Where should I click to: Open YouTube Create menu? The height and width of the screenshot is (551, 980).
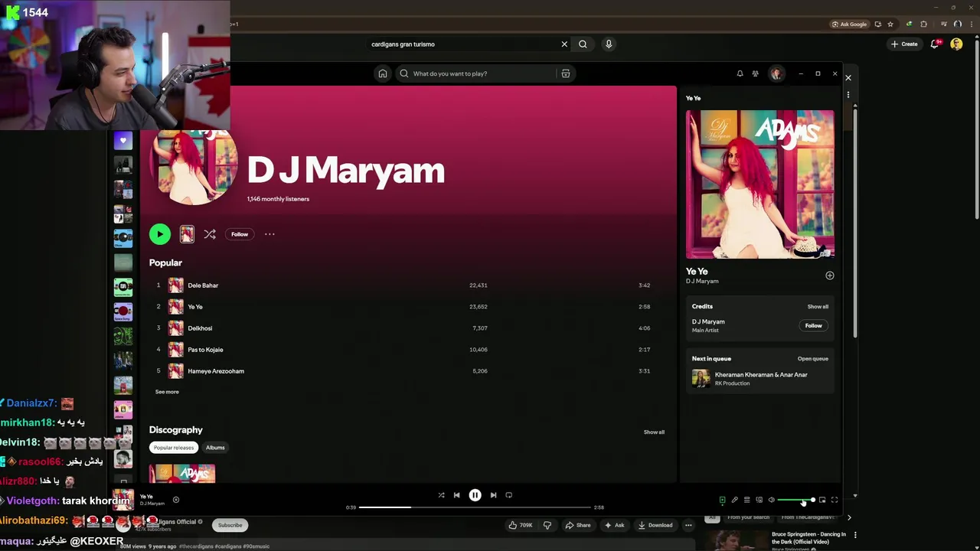[x=904, y=44]
